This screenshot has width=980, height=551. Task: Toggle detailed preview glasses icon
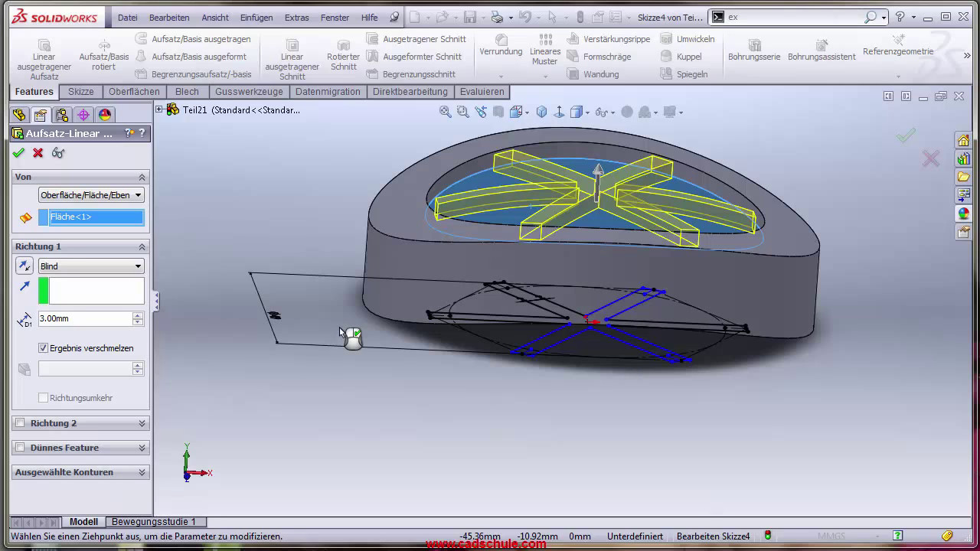[x=58, y=153]
